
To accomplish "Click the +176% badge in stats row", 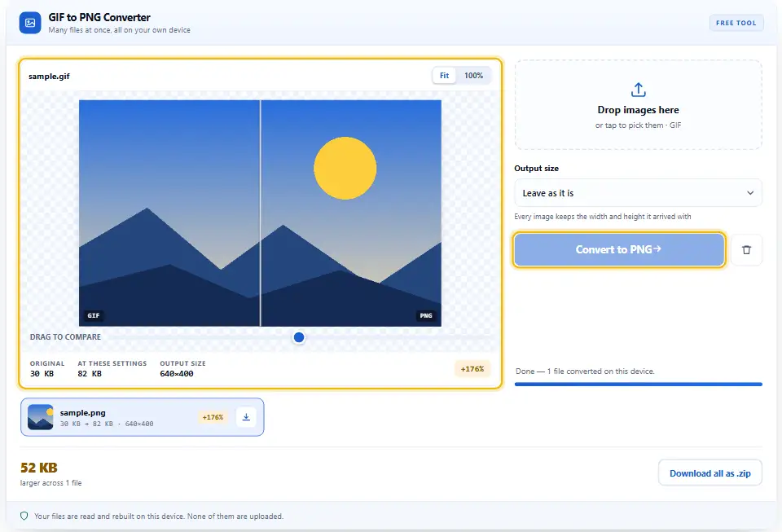I will 472,369.
